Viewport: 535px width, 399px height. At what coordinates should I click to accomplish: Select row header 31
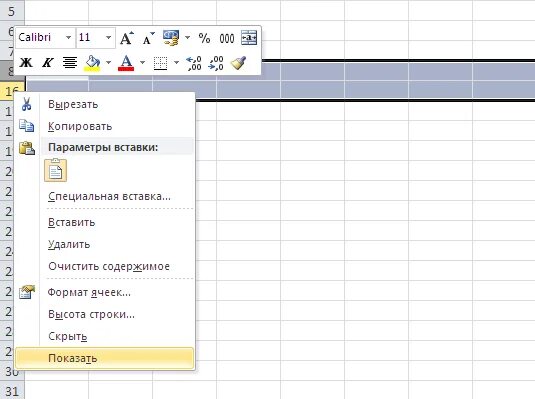tap(12, 391)
